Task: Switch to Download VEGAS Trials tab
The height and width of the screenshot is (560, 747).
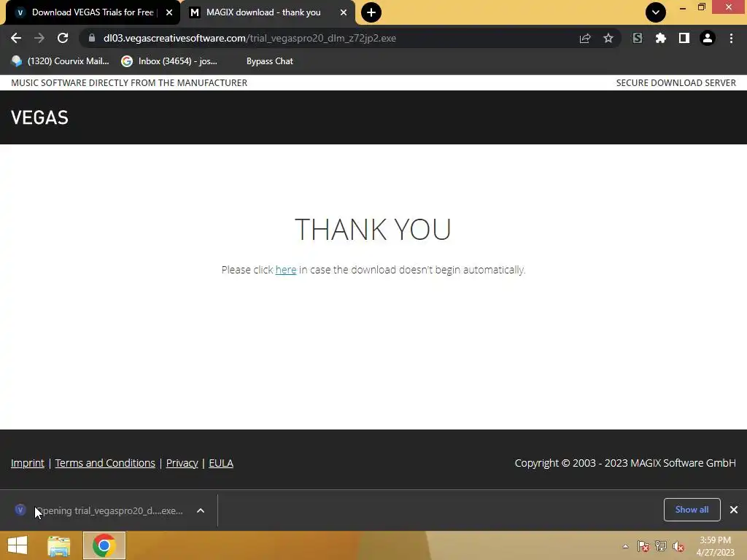Action: pyautogui.click(x=92, y=12)
